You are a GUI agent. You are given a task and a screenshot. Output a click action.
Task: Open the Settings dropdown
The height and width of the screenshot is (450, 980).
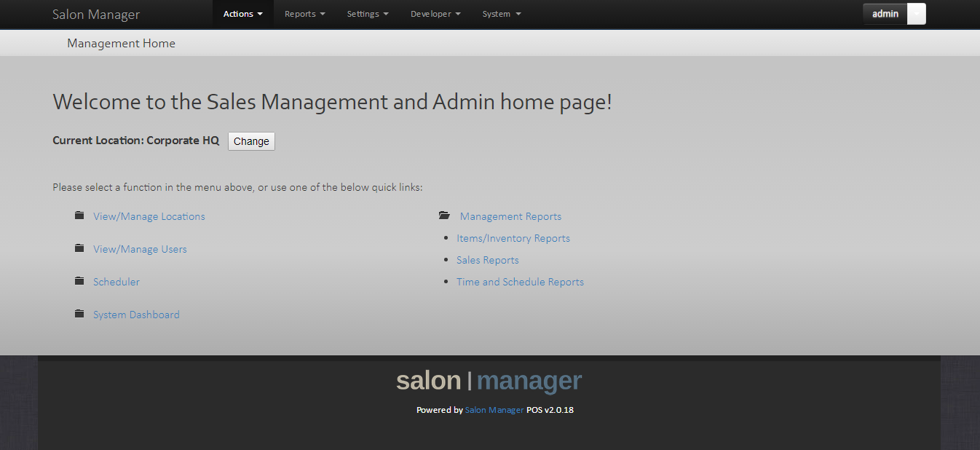(368, 13)
